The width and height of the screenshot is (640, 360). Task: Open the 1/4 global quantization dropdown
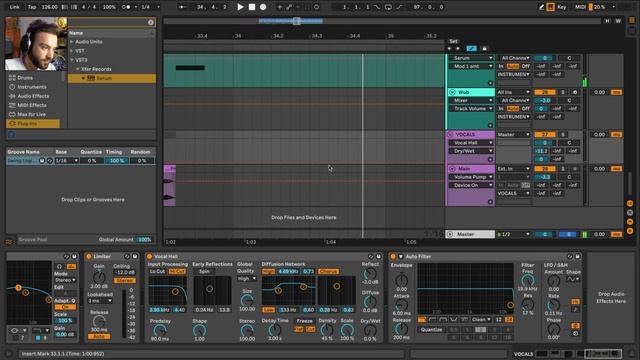(150, 7)
